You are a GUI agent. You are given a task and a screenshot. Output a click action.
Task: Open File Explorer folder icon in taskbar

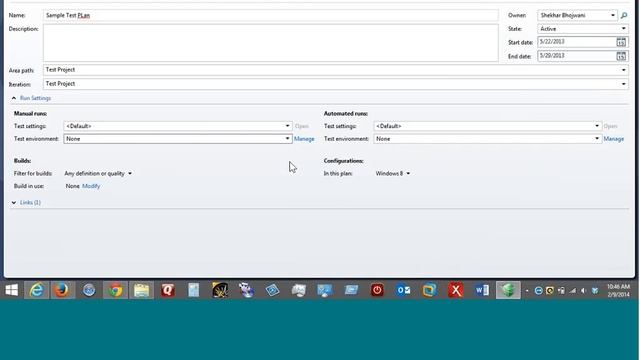point(142,290)
